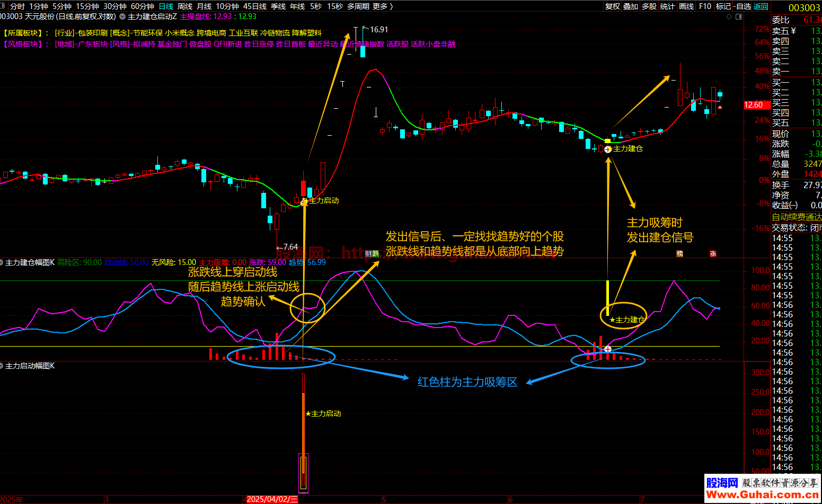Open the 多周期 multi-period view

pos(358,6)
